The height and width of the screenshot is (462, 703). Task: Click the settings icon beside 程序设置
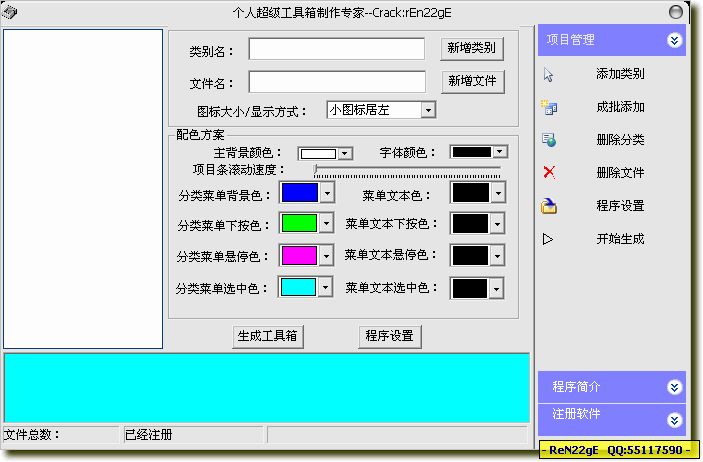pos(548,206)
